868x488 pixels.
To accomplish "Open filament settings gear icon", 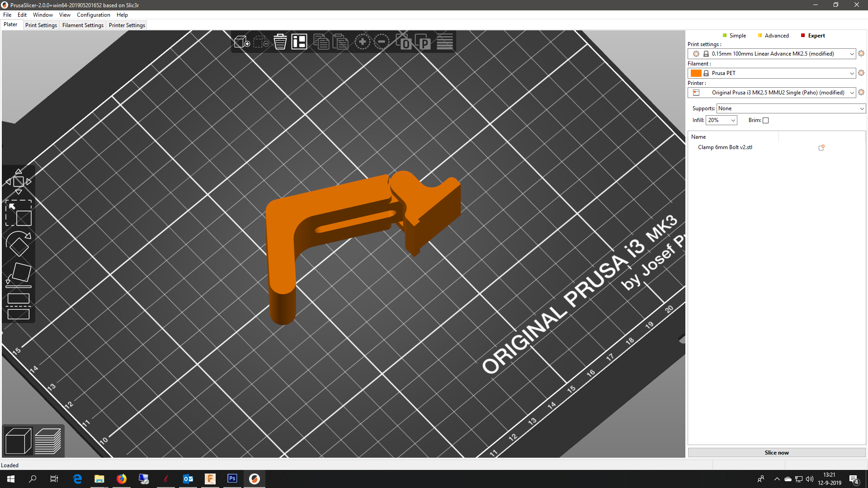I will pyautogui.click(x=861, y=73).
